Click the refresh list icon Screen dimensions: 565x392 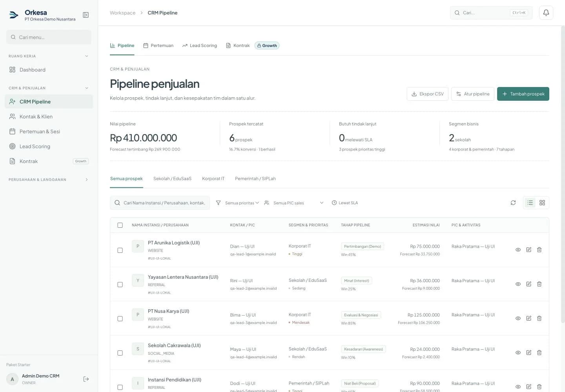tap(513, 203)
